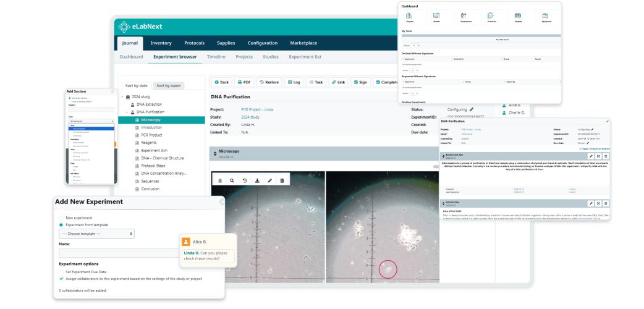Open Results dropdown under Requested Witness Signatures

coord(413,93)
